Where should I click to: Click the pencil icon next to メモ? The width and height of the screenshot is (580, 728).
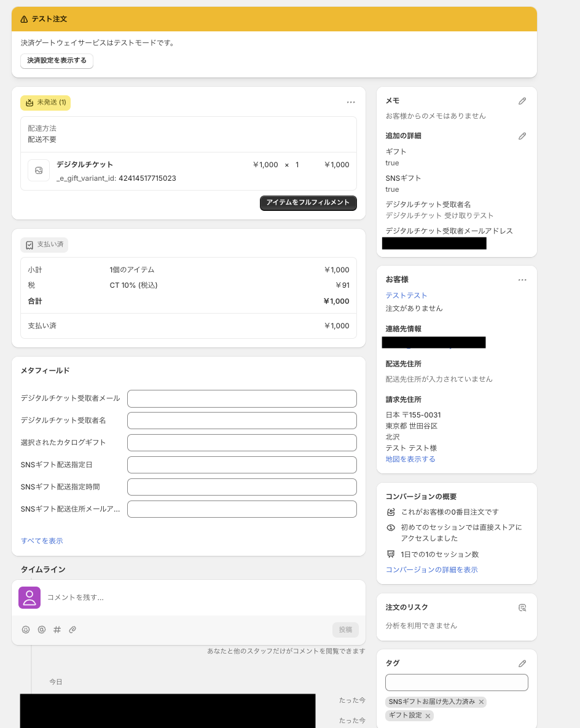point(522,101)
